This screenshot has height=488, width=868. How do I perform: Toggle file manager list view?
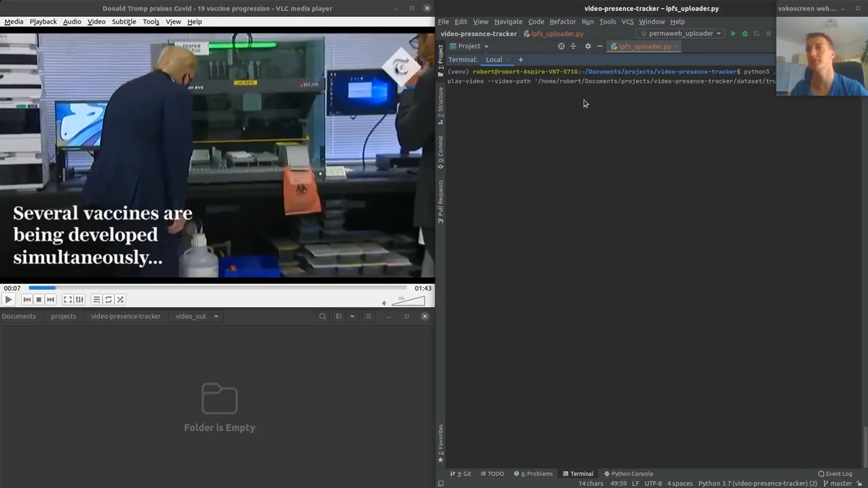(x=338, y=317)
